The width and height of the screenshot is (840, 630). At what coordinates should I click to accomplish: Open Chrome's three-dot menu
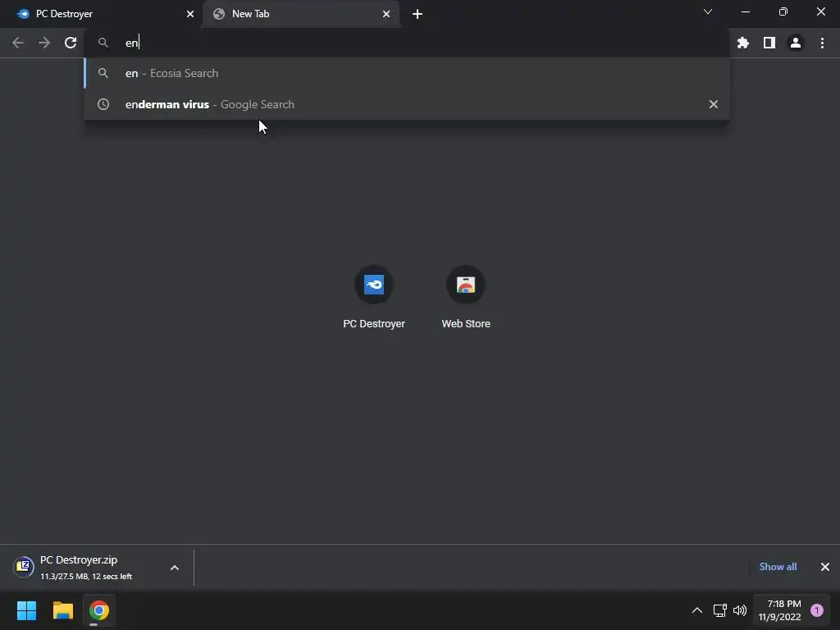click(822, 43)
